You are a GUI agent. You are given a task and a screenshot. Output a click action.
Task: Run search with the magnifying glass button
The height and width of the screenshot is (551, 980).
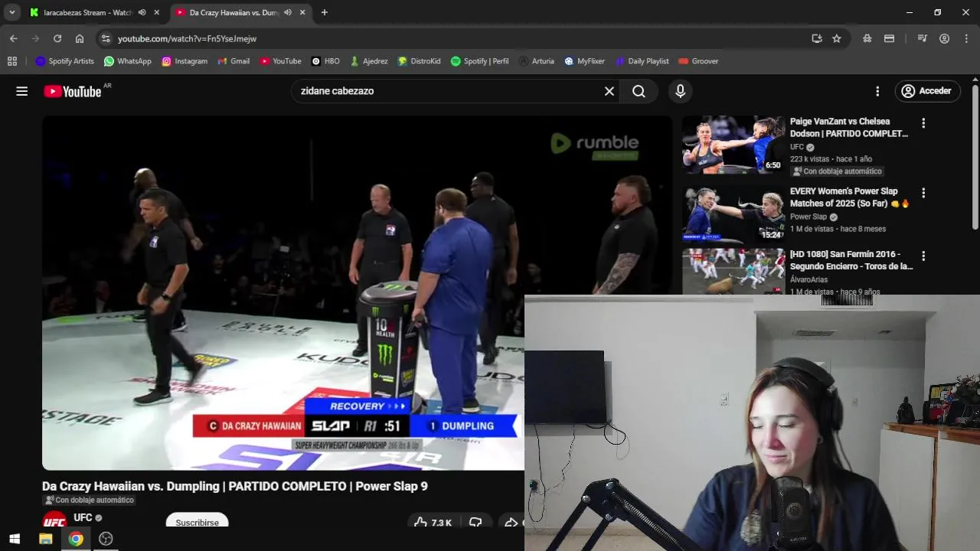[x=639, y=91]
